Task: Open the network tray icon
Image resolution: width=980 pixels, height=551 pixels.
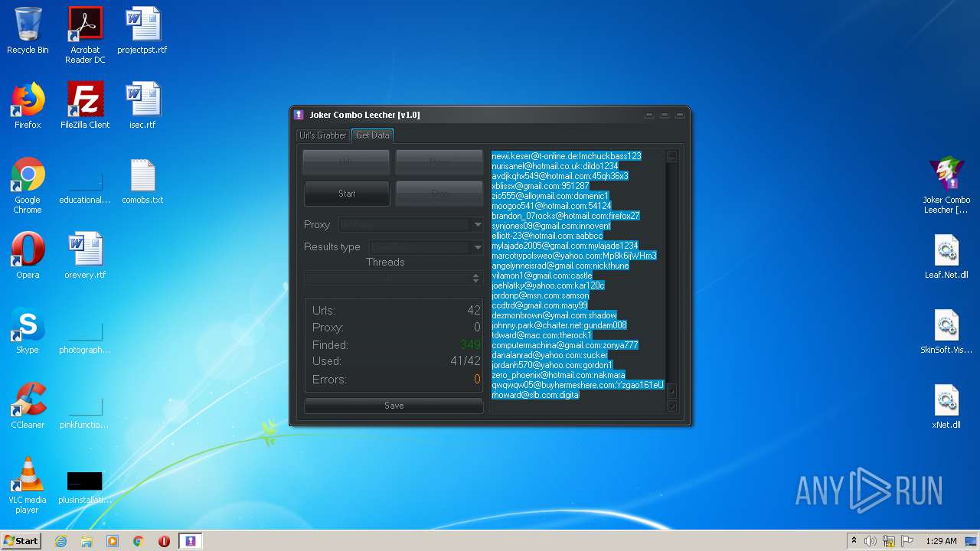Action: coord(889,541)
